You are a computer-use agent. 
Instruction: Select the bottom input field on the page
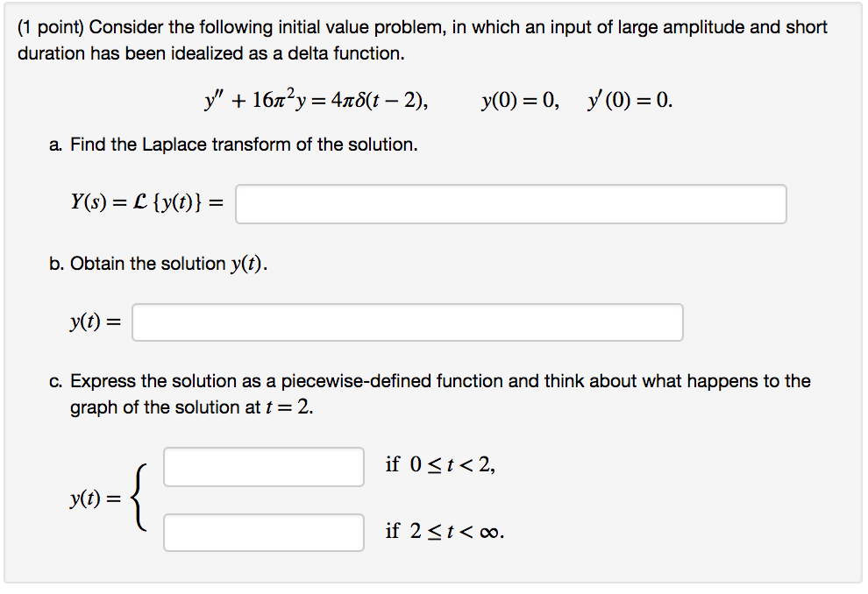(263, 532)
